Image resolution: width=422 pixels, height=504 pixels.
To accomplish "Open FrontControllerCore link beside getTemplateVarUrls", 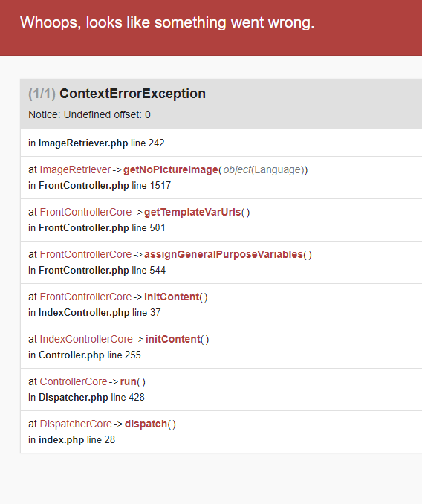I will (85, 212).
